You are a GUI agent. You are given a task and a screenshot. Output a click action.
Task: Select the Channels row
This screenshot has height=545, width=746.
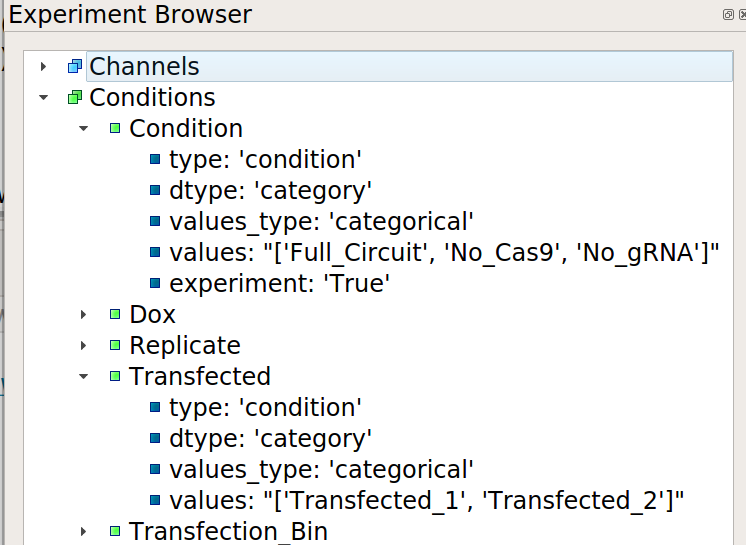409,66
